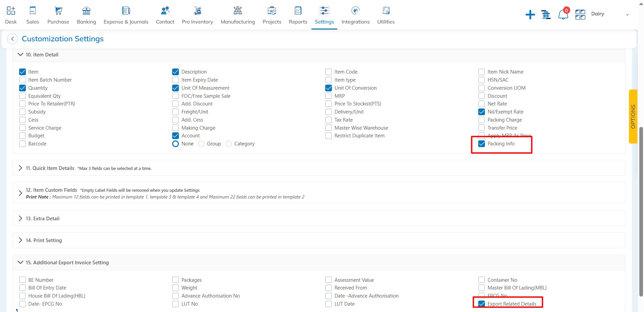Open the yellow OPTIONS side tab
Image resolution: width=644 pixels, height=312 pixels.
633,117
